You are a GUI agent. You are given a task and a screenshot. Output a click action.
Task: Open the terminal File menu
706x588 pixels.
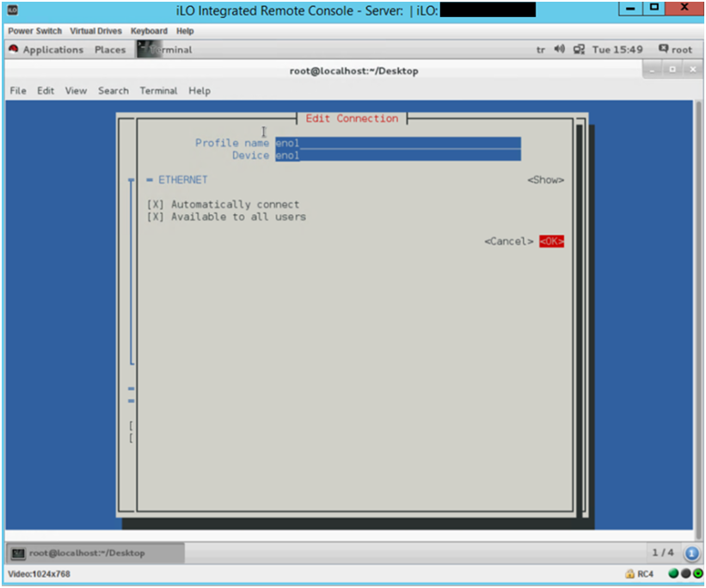pos(18,90)
